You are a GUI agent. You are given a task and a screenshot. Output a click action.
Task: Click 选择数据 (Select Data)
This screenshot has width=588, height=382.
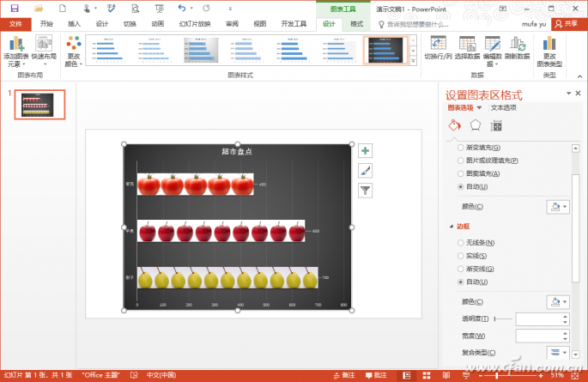click(x=467, y=48)
